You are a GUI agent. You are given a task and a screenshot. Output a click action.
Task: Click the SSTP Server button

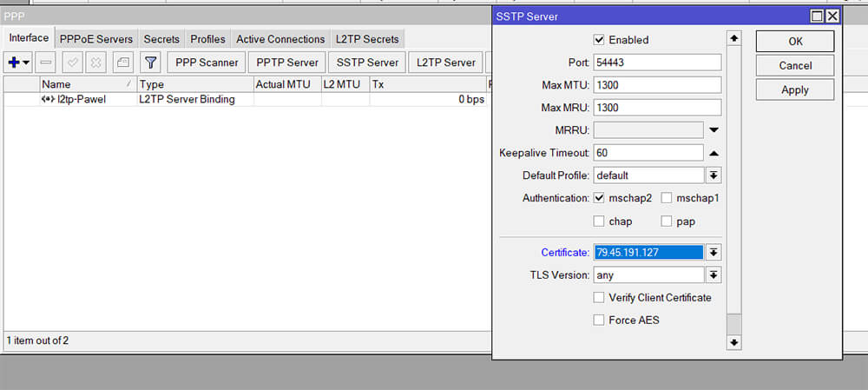(x=367, y=63)
